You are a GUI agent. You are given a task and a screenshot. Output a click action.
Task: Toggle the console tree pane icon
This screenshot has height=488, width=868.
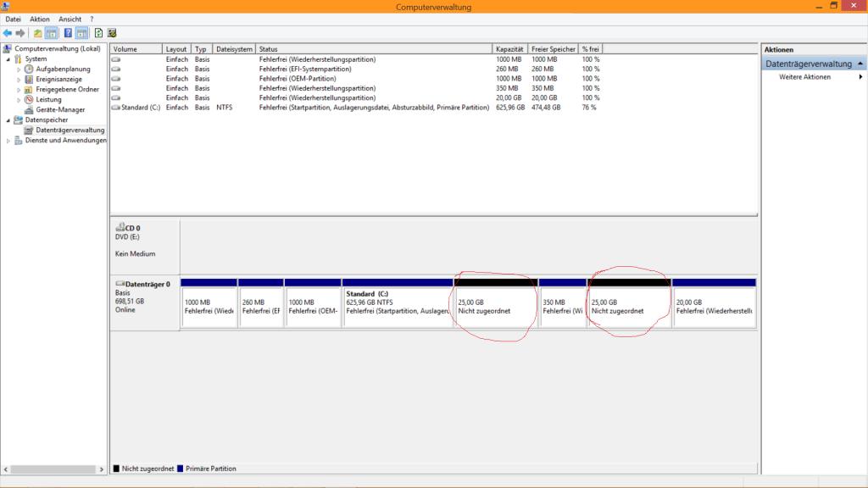pos(51,33)
